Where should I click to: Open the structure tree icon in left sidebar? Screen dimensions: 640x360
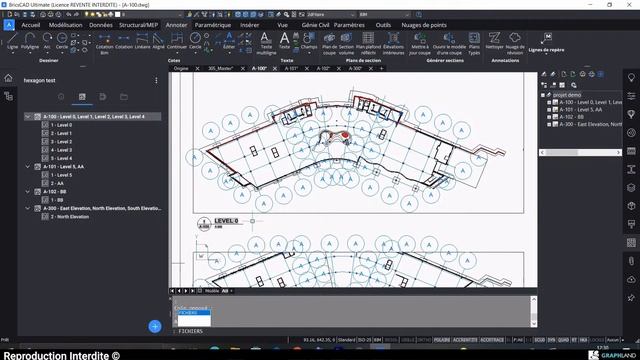coord(8,96)
